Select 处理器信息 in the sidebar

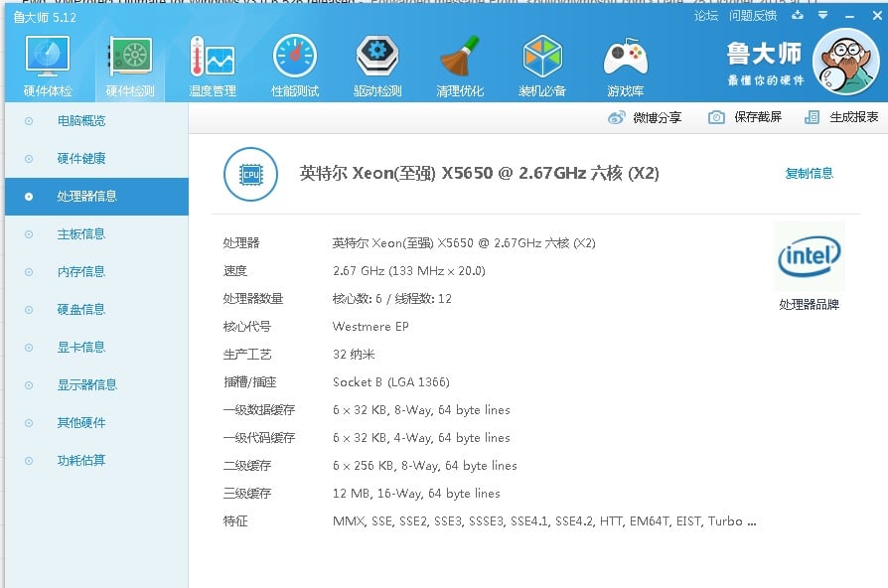pyautogui.click(x=96, y=197)
